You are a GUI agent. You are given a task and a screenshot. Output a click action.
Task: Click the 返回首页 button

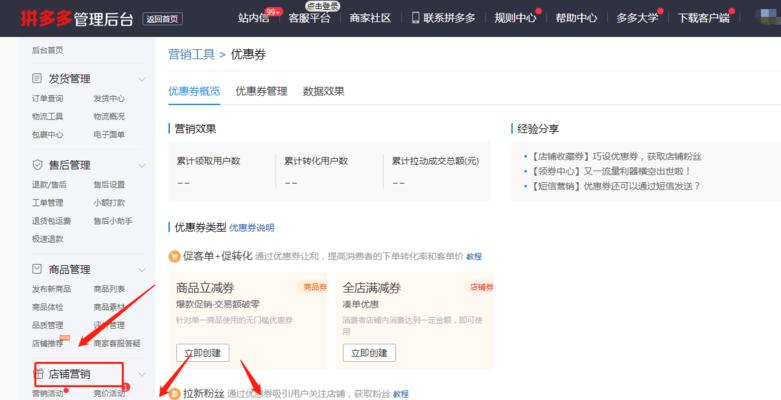coord(162,19)
